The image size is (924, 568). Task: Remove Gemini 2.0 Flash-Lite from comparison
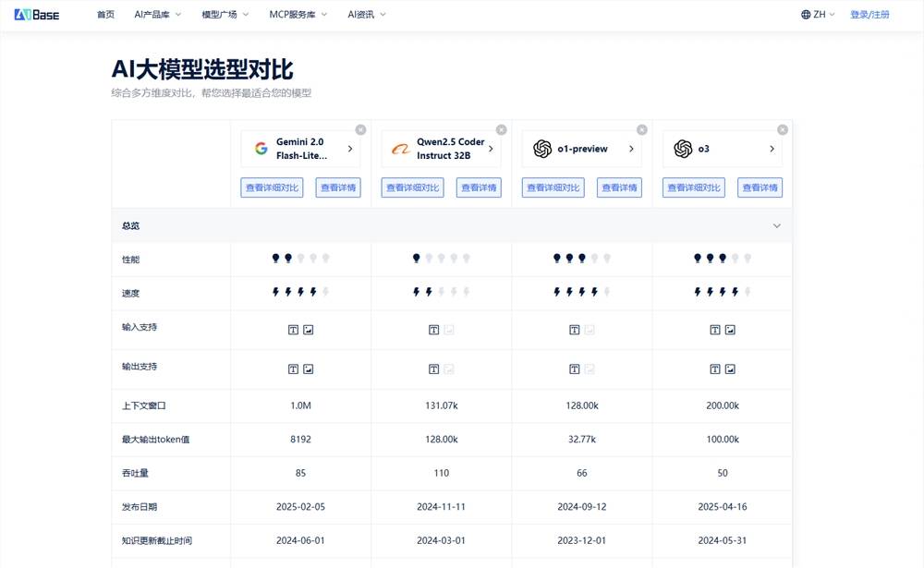360,129
